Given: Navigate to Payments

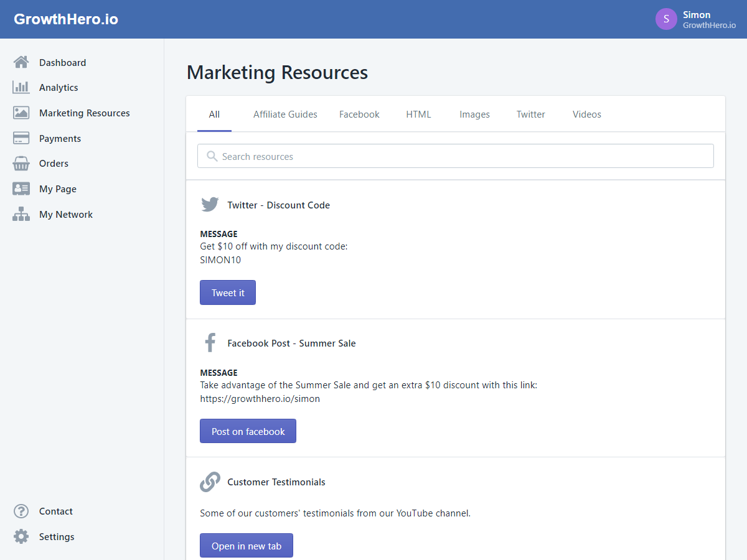Looking at the screenshot, I should point(60,138).
